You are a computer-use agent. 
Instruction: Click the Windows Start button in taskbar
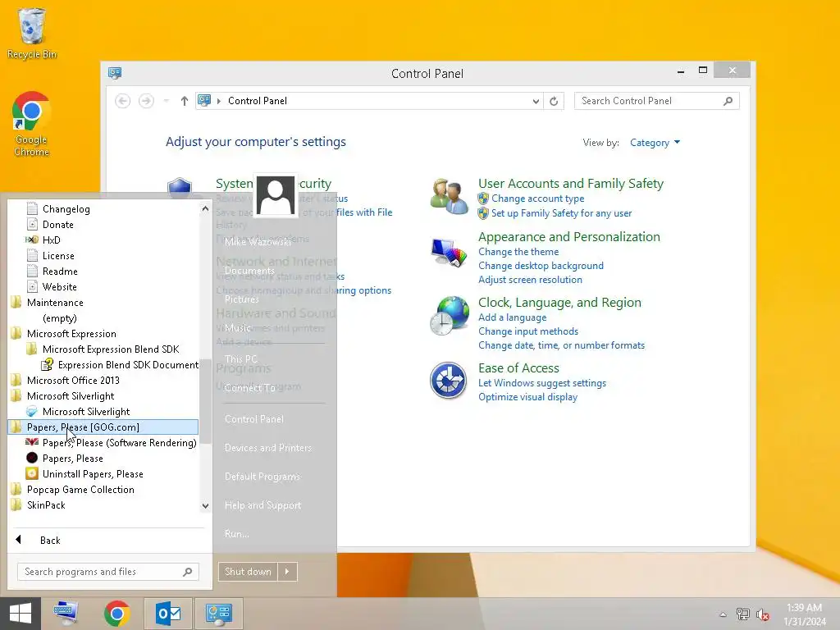tap(21, 614)
